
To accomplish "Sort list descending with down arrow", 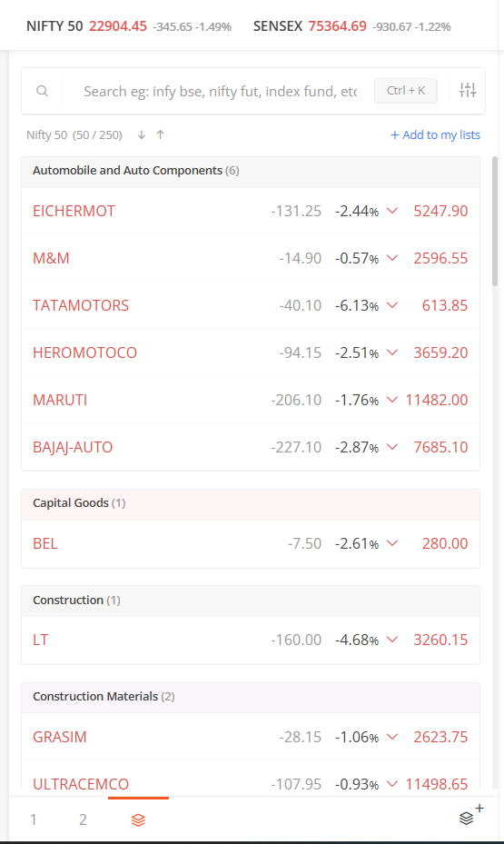I will click(142, 134).
